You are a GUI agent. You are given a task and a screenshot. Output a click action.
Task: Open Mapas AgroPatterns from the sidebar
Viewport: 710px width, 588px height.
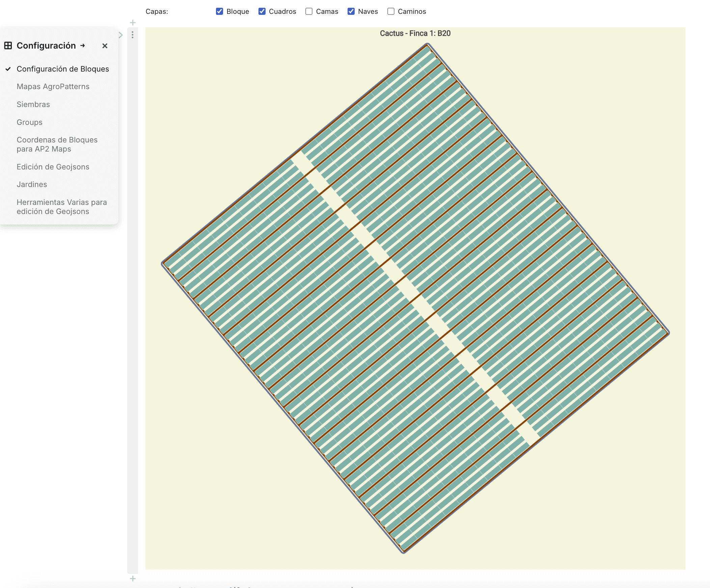(53, 86)
